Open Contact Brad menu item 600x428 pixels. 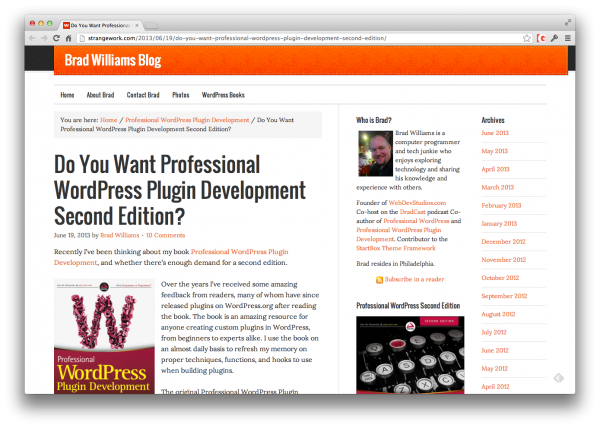point(143,95)
